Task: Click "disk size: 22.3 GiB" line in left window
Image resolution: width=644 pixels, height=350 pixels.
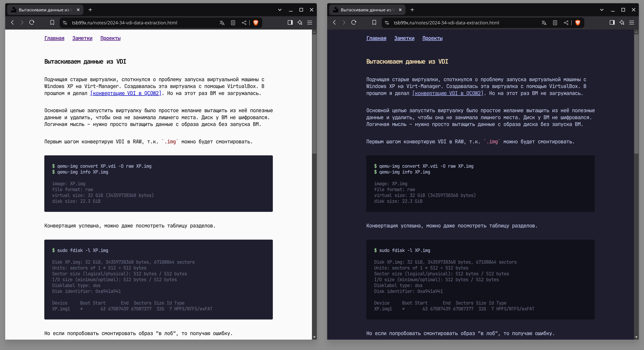Action: [x=76, y=201]
